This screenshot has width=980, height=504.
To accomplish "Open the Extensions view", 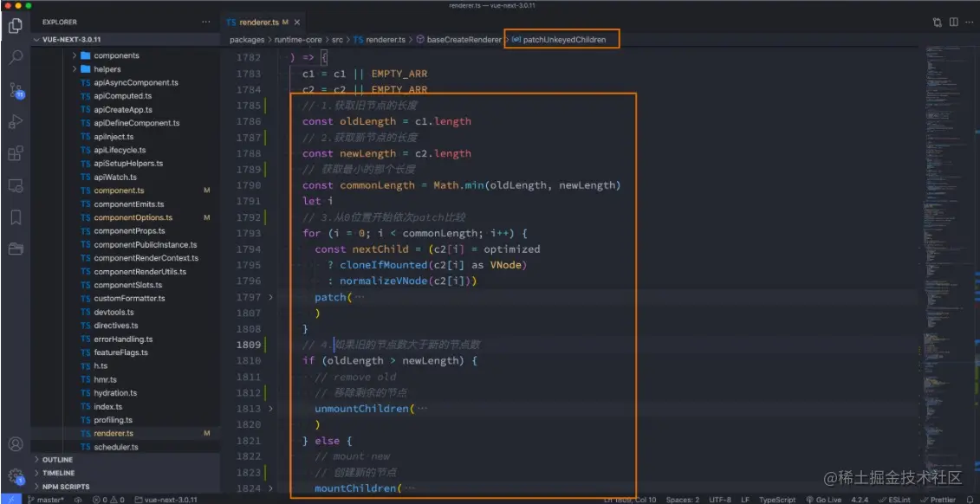I will click(x=16, y=153).
